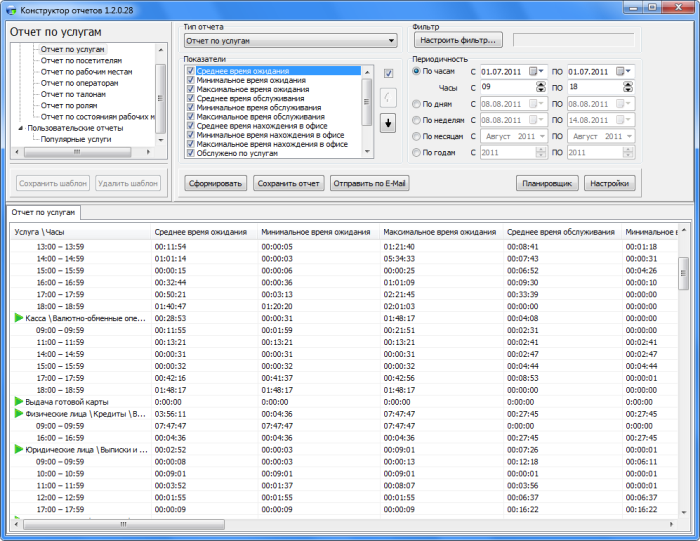Viewport: 700px width, 541px height.
Task: Click the Сформировать button
Action: (x=215, y=183)
